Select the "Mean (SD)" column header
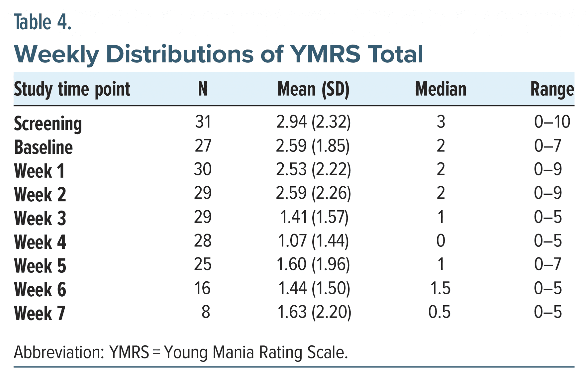 pyautogui.click(x=313, y=89)
